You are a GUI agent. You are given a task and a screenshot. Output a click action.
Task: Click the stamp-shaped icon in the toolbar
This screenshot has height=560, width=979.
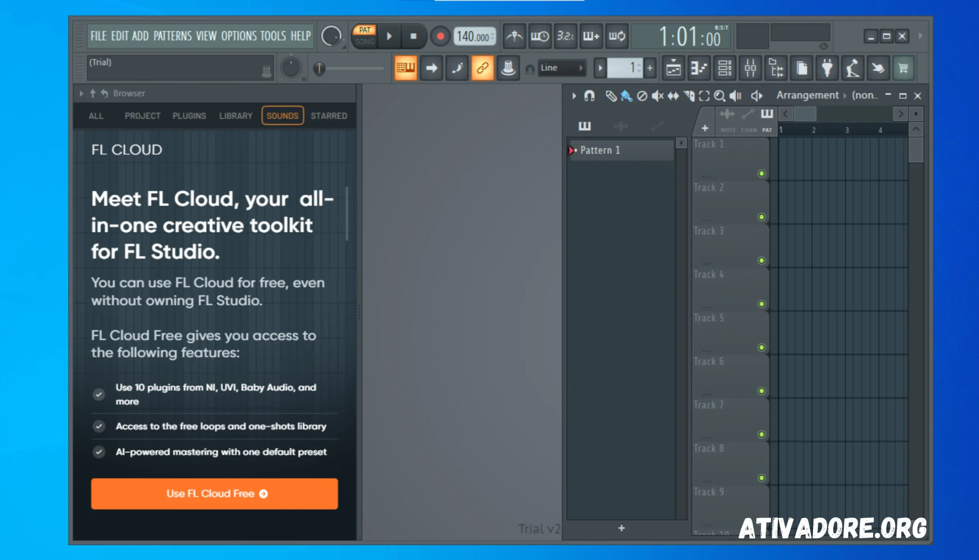coord(508,68)
